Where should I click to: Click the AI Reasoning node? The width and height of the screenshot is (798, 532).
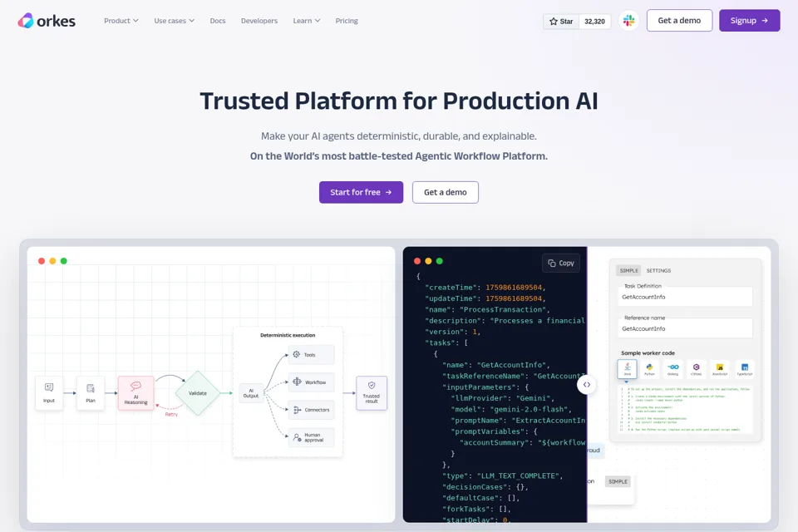pyautogui.click(x=135, y=393)
